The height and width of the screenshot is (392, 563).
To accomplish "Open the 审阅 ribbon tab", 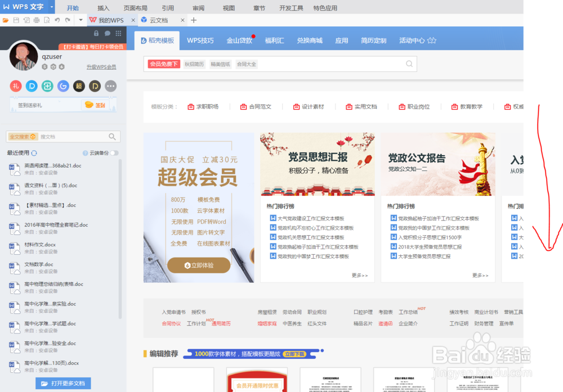I will pos(198,8).
